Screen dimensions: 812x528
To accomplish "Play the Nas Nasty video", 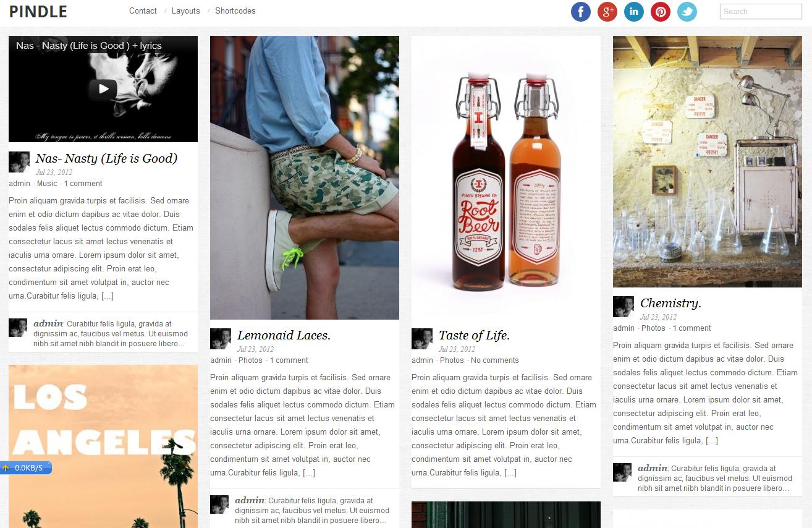I will point(103,89).
